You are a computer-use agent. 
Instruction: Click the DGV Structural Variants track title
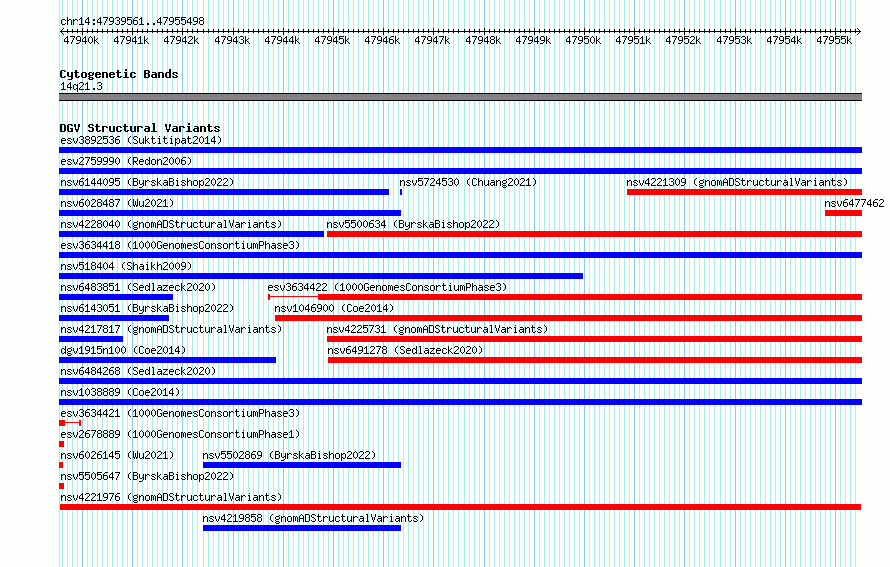coord(140,128)
